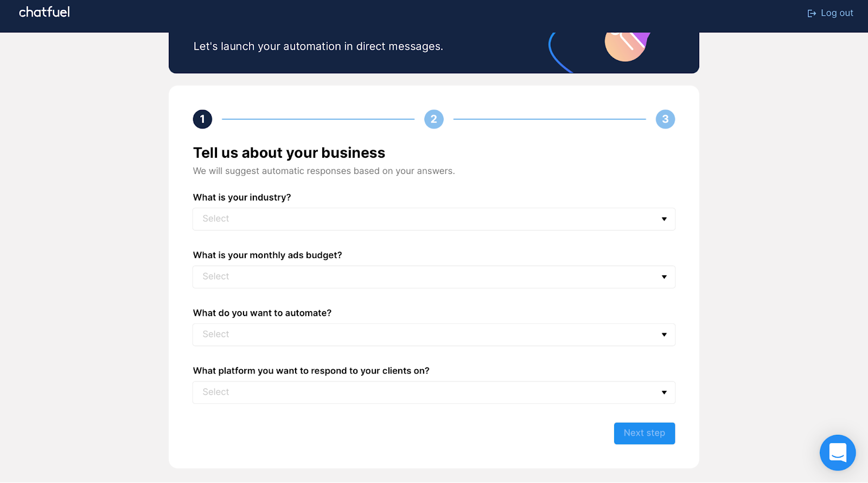Expand the platform selection dropdown
Screen dimensions: 868x483
click(433, 392)
